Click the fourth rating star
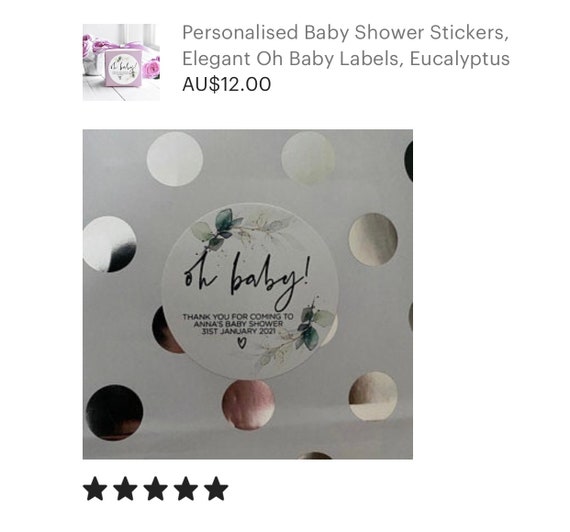The height and width of the screenshot is (532, 570). (186, 489)
